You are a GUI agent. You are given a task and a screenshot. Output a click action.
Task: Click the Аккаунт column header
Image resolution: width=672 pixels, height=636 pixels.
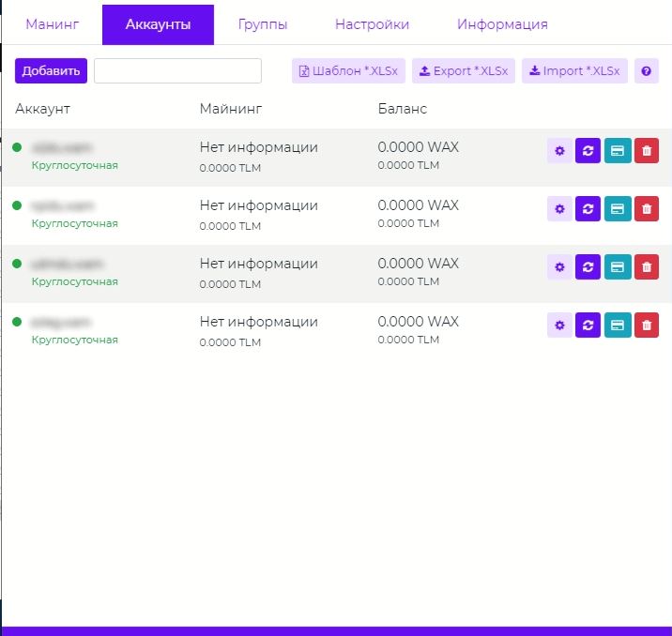coord(42,109)
